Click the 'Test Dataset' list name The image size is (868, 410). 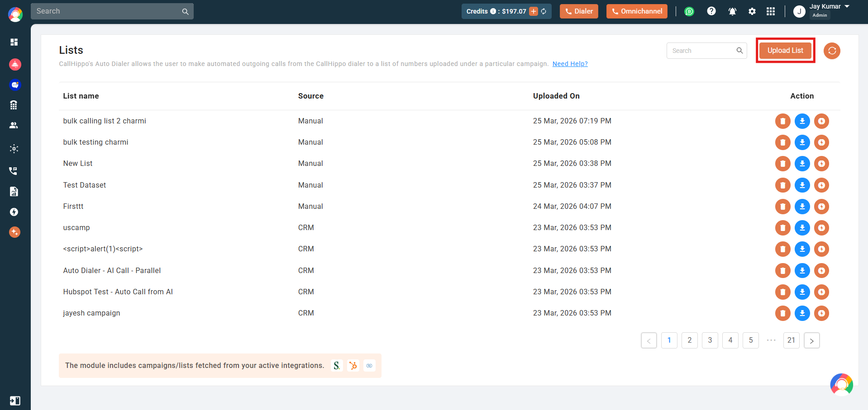(x=85, y=185)
